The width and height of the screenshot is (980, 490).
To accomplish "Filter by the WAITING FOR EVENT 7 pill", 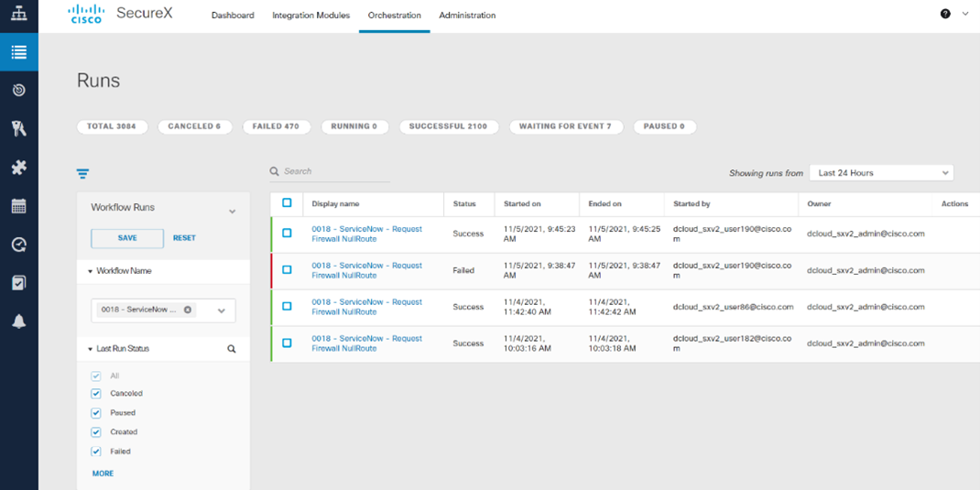I will [566, 126].
